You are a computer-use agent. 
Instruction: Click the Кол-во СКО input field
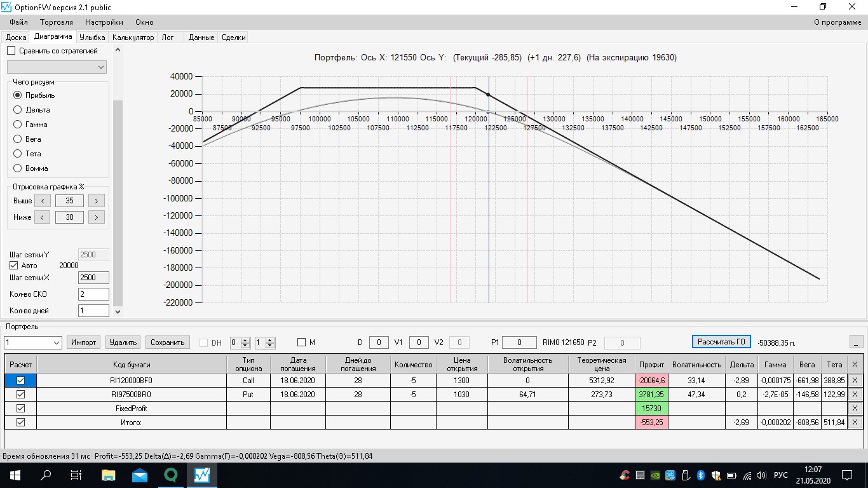point(93,294)
